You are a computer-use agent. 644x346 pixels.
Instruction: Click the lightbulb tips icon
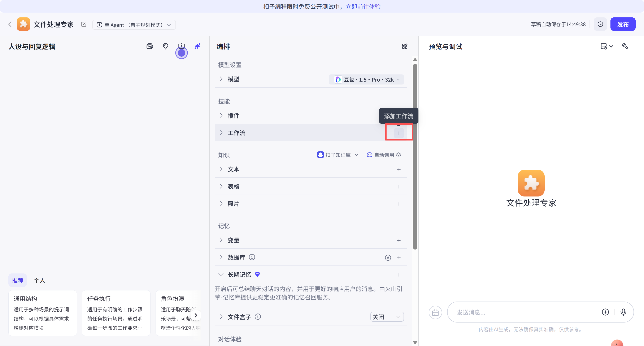pos(165,46)
